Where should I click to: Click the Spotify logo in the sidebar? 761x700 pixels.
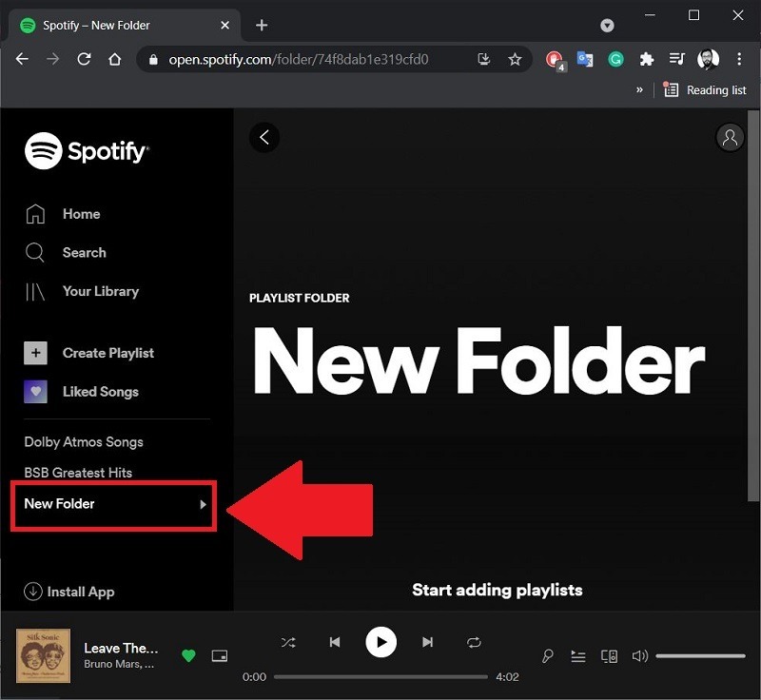(87, 150)
